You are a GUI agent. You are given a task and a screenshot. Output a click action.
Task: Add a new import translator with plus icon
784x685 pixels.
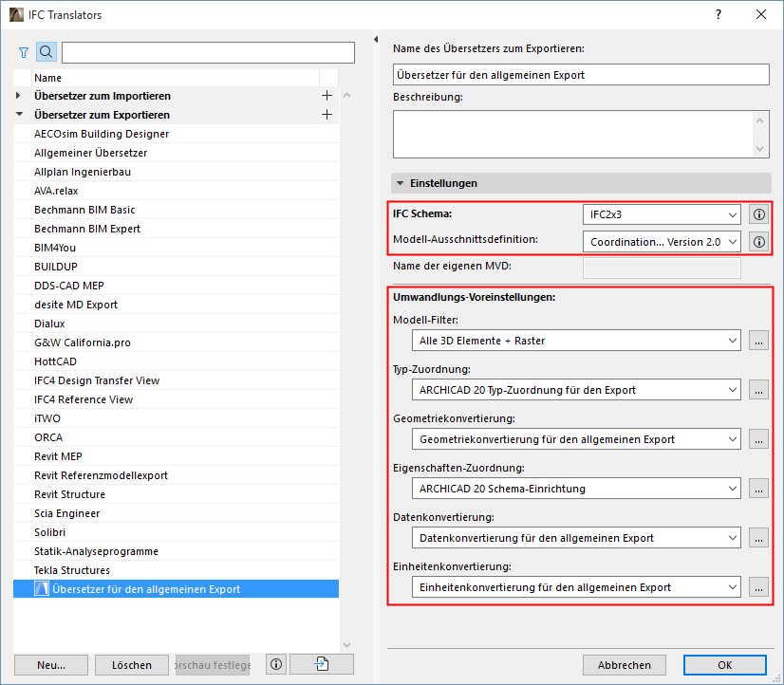point(327,96)
